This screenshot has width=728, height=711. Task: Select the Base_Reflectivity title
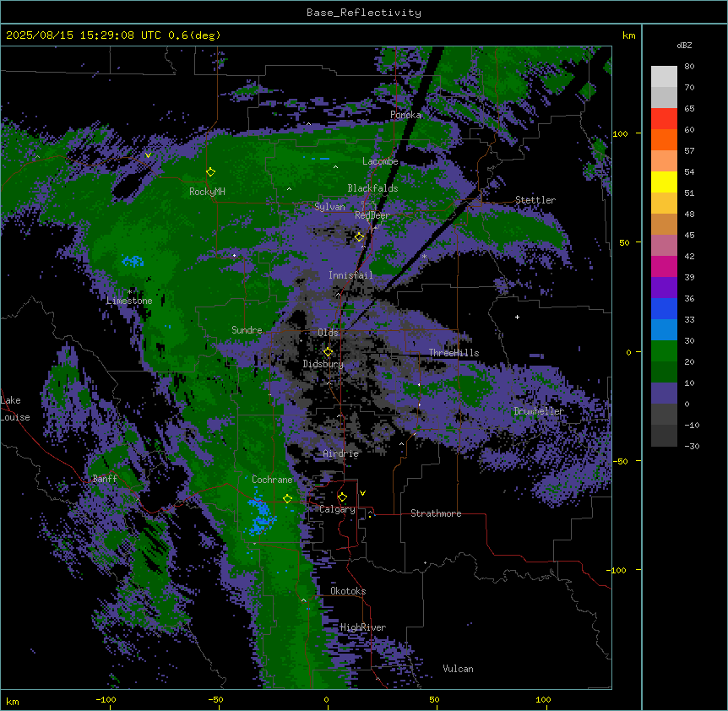pyautogui.click(x=364, y=13)
